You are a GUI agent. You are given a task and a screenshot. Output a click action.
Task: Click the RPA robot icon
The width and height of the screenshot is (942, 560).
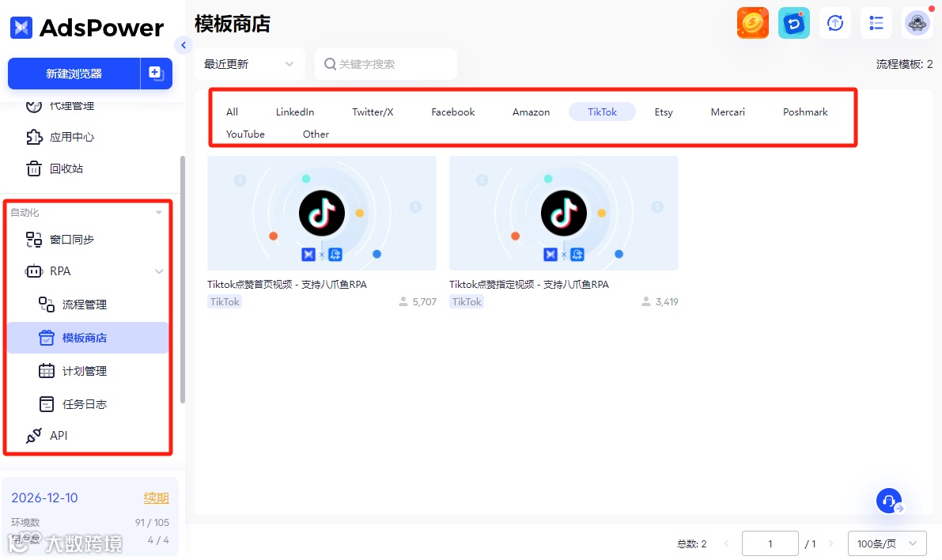pyautogui.click(x=34, y=271)
